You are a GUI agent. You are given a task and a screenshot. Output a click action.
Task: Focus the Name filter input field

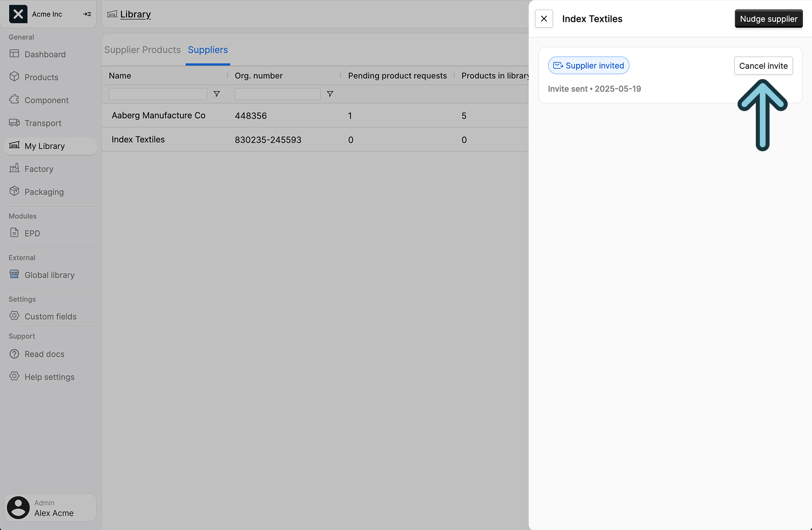[x=158, y=94]
